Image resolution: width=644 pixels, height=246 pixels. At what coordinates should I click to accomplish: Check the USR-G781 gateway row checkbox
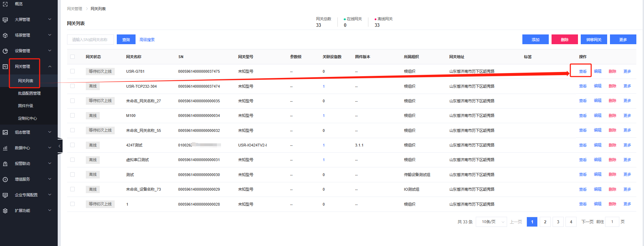tap(72, 71)
